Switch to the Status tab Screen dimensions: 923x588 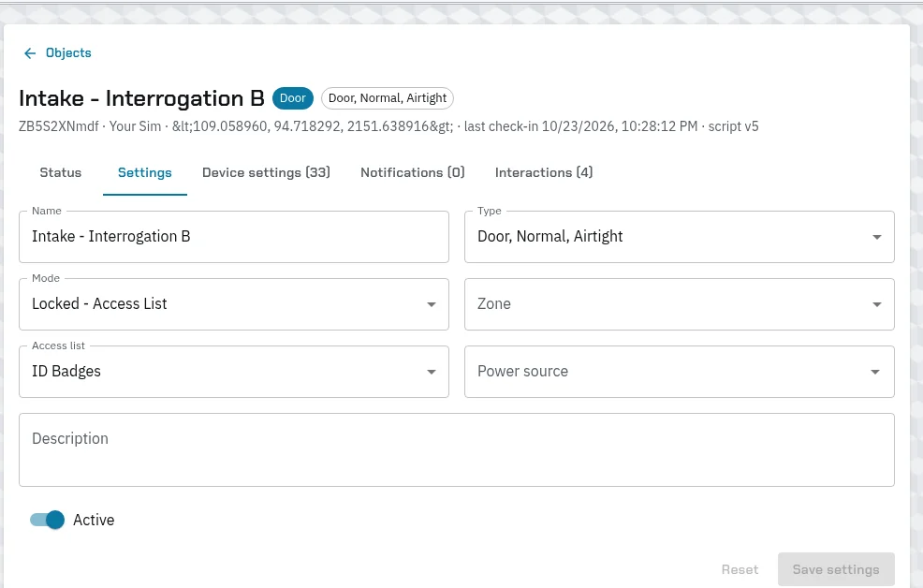(x=61, y=172)
